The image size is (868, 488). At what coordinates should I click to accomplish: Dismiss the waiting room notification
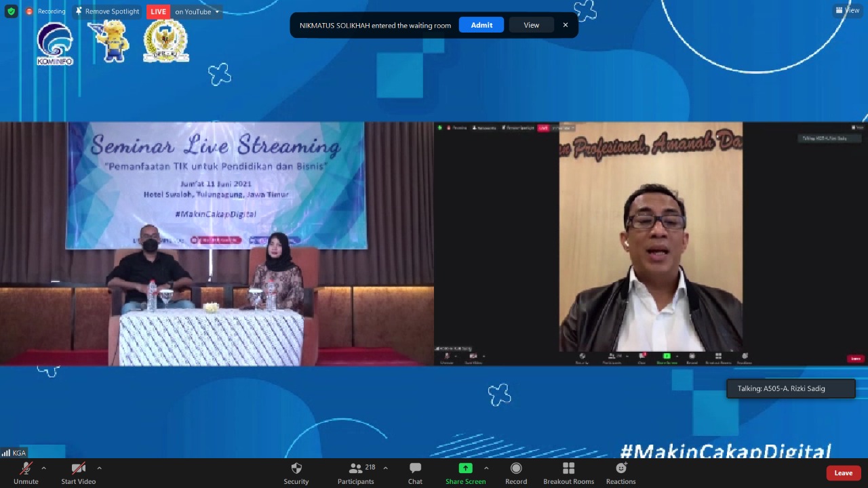point(566,25)
